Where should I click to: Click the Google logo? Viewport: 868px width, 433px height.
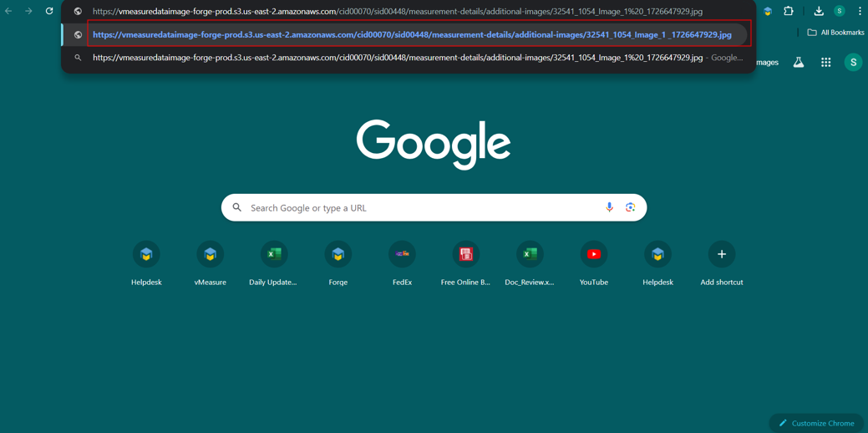pyautogui.click(x=434, y=145)
